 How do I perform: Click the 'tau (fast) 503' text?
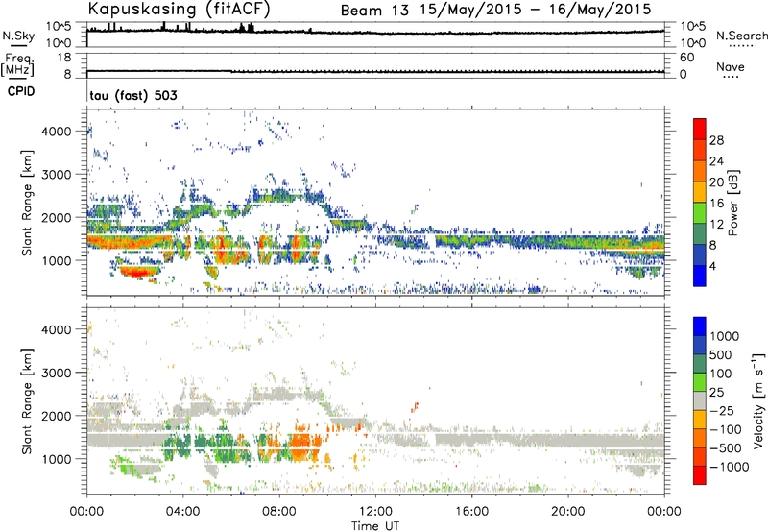pos(133,95)
